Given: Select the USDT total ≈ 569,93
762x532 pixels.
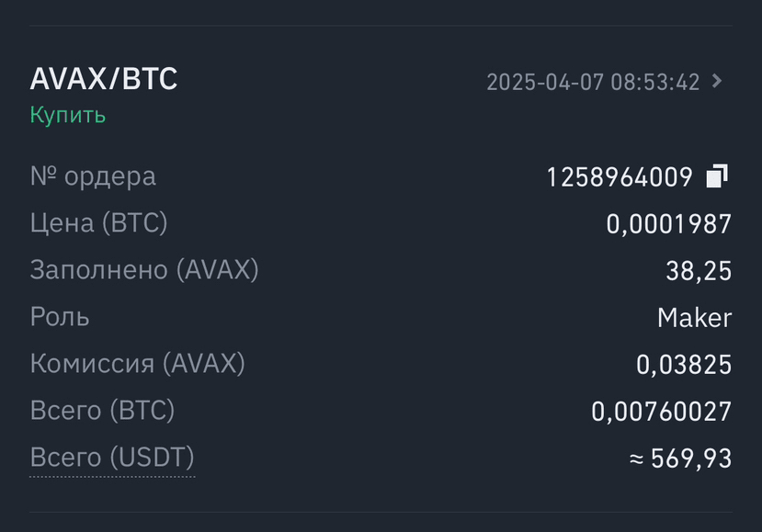Looking at the screenshot, I should (680, 458).
